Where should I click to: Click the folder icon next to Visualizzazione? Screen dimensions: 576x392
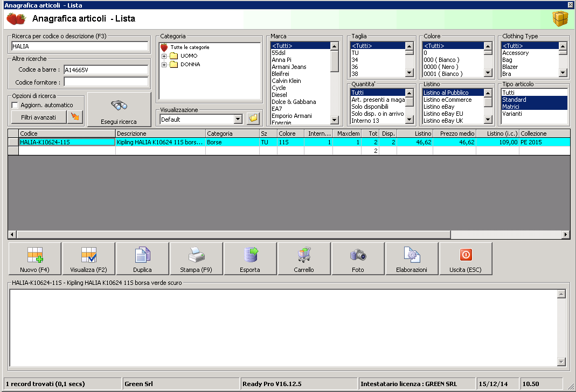click(253, 119)
